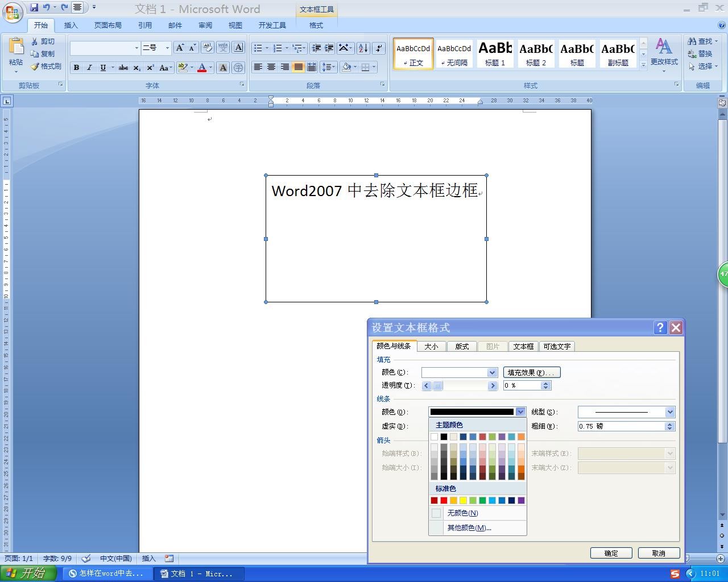Apply subscript formatting

pyautogui.click(x=137, y=68)
